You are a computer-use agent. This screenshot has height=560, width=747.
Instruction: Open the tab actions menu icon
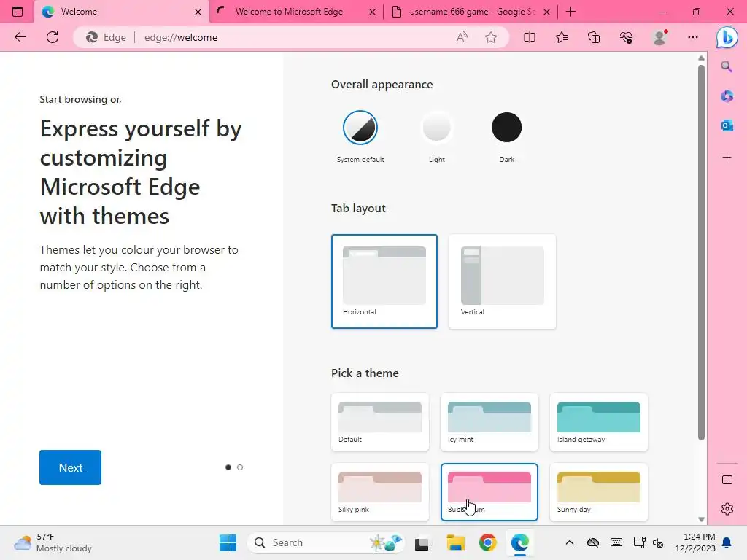coord(18,12)
